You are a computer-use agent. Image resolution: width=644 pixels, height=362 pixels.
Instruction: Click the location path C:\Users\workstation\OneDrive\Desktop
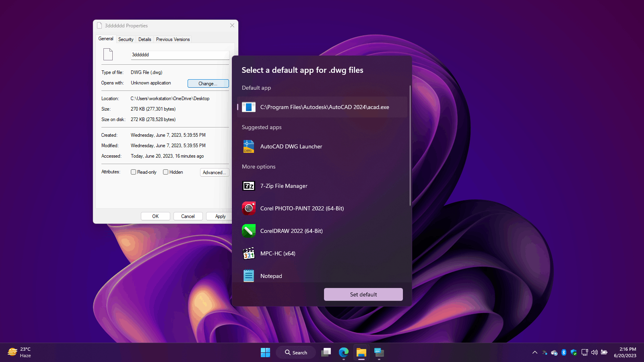click(170, 99)
